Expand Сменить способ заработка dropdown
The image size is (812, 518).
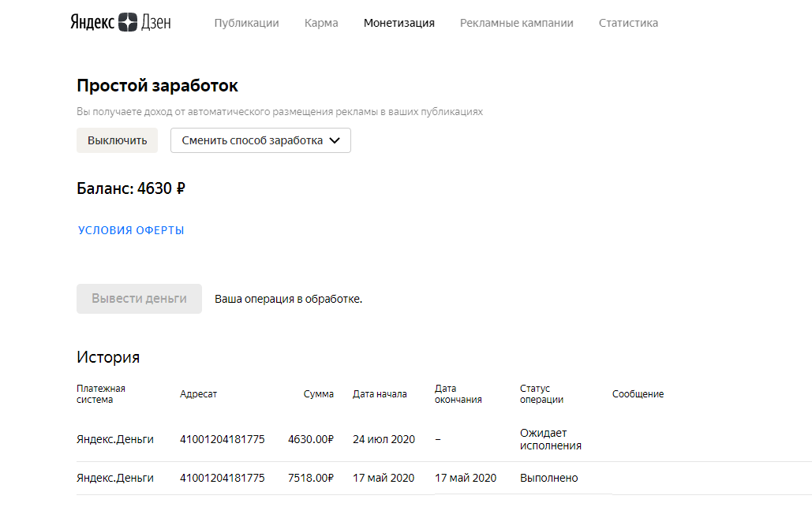(x=260, y=140)
